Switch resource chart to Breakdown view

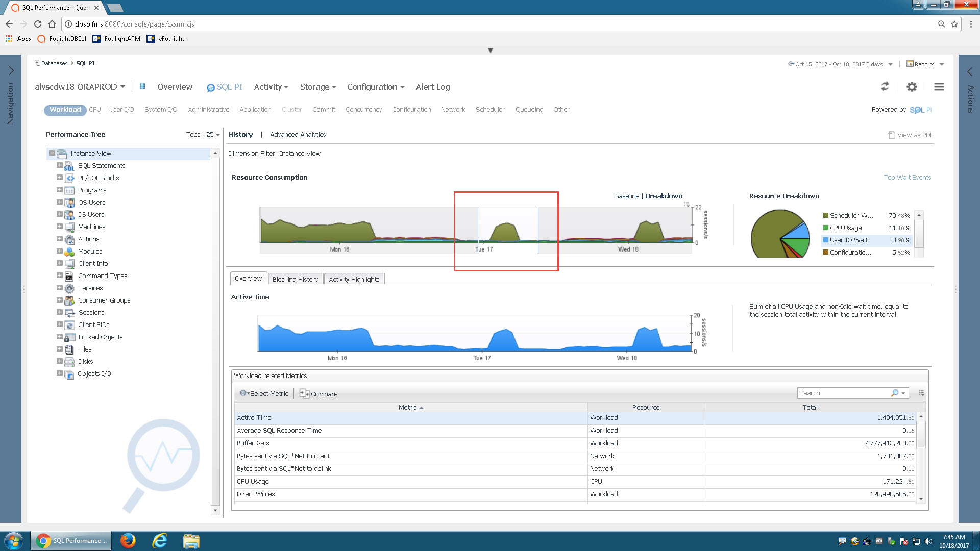pyautogui.click(x=664, y=196)
